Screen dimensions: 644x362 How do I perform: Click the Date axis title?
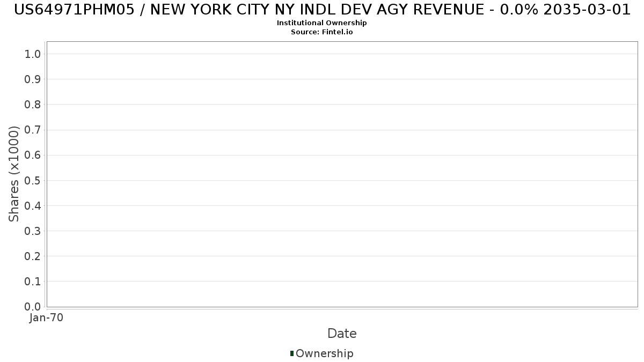(x=342, y=334)
